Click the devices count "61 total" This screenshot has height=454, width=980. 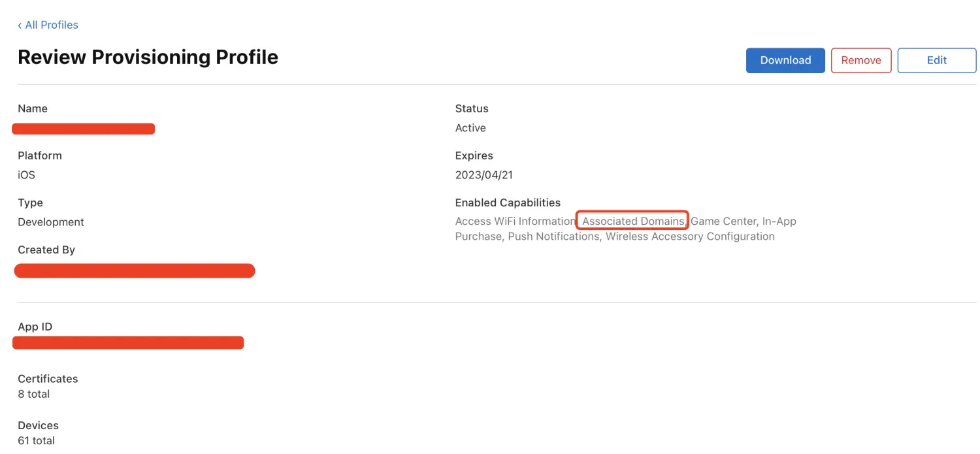36,440
